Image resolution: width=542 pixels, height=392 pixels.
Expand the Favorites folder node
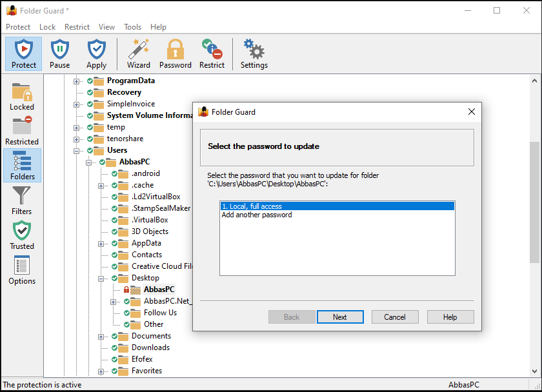point(101,371)
